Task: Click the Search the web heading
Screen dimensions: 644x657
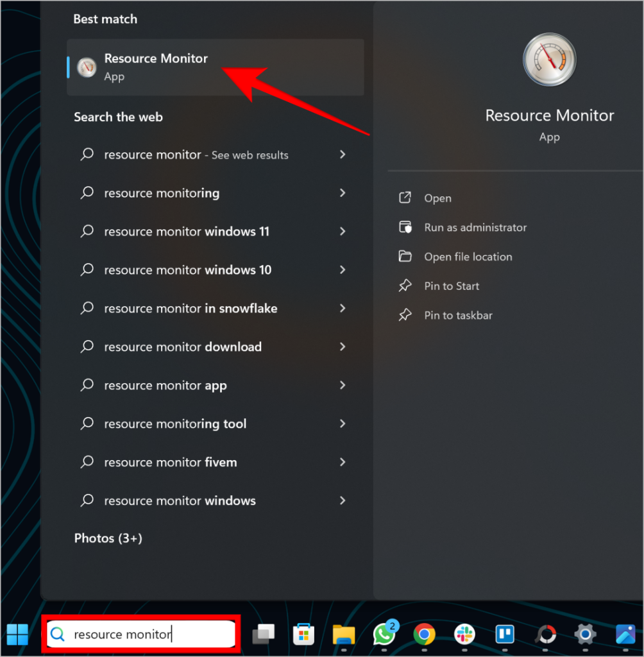Action: coord(118,117)
